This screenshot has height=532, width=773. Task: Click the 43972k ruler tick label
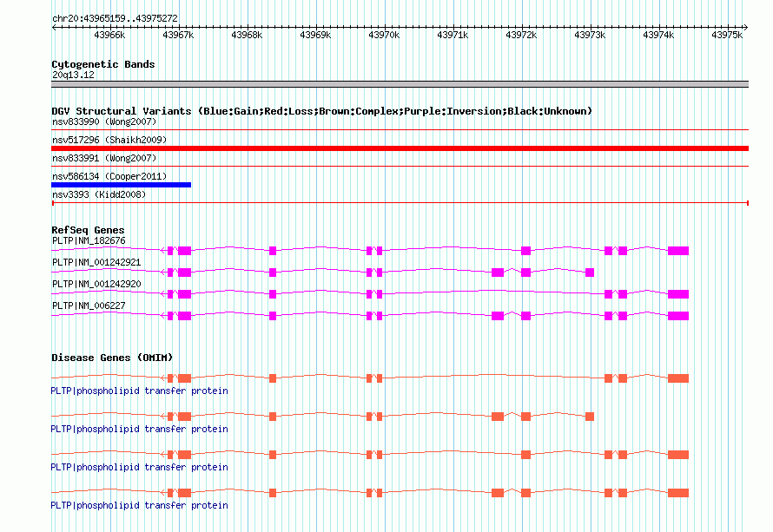(520, 35)
